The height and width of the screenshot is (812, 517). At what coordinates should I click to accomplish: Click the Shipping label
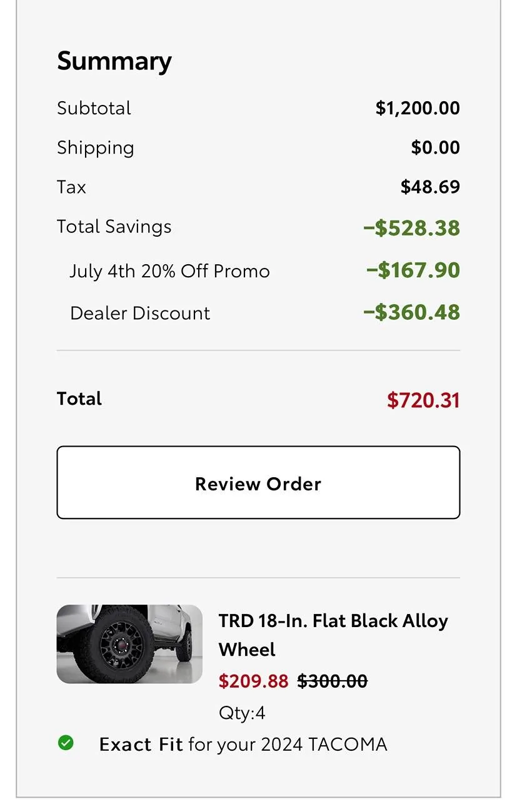point(96,148)
